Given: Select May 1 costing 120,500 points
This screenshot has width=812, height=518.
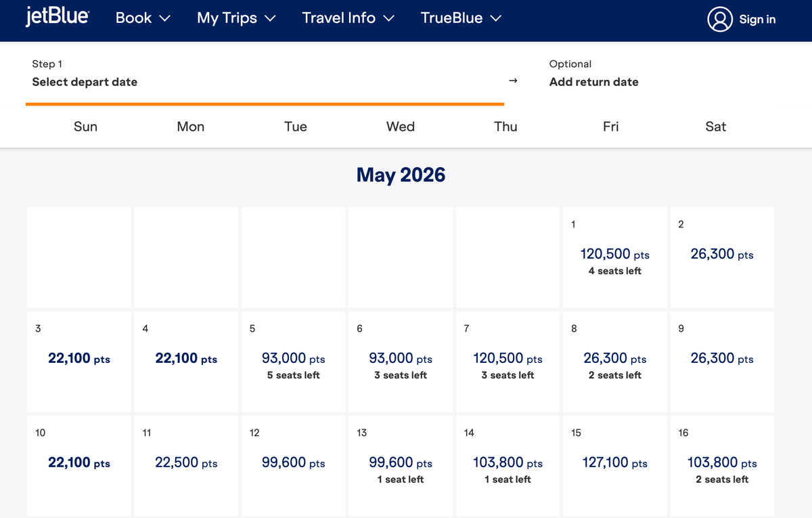Looking at the screenshot, I should 614,257.
